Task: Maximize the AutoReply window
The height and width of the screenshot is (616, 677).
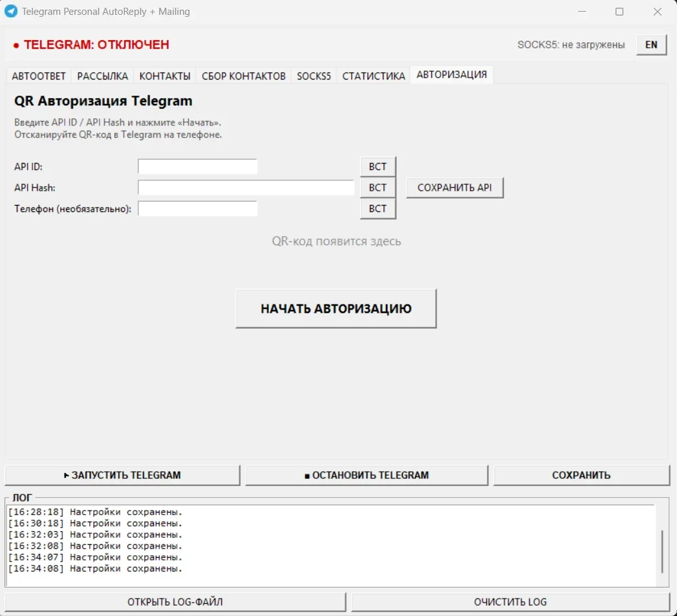Action: pos(619,12)
